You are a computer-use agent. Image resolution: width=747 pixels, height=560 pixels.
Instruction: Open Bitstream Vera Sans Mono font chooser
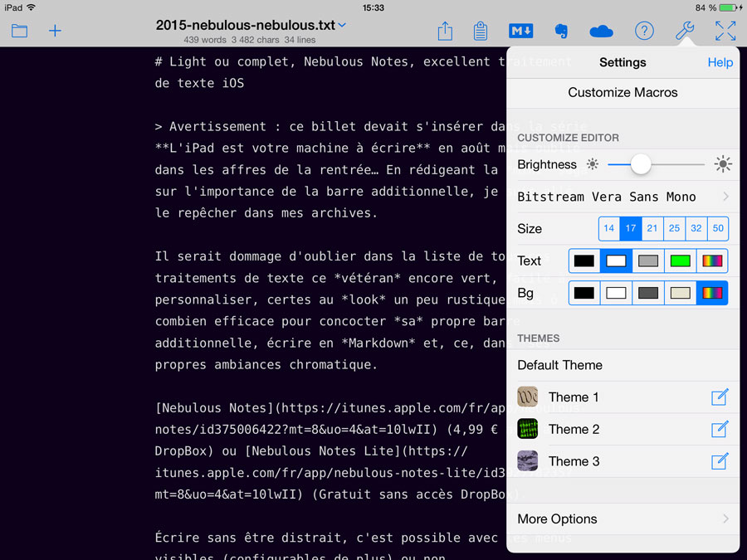[623, 197]
